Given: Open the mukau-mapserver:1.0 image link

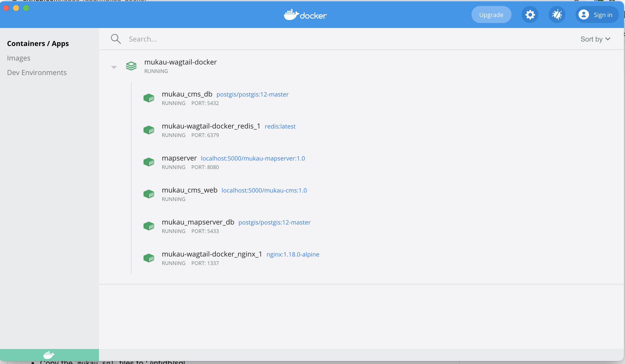Looking at the screenshot, I should 253,158.
